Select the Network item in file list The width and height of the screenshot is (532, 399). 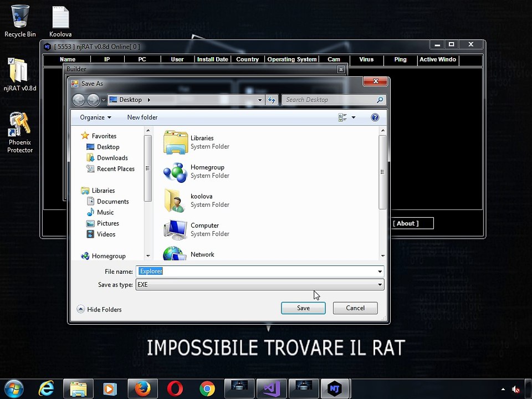coord(190,254)
